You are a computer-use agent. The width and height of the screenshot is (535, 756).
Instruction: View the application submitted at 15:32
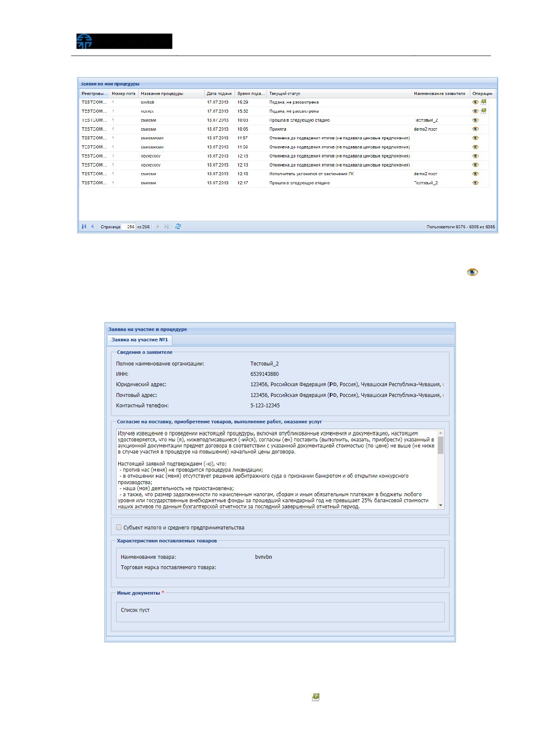(x=475, y=111)
